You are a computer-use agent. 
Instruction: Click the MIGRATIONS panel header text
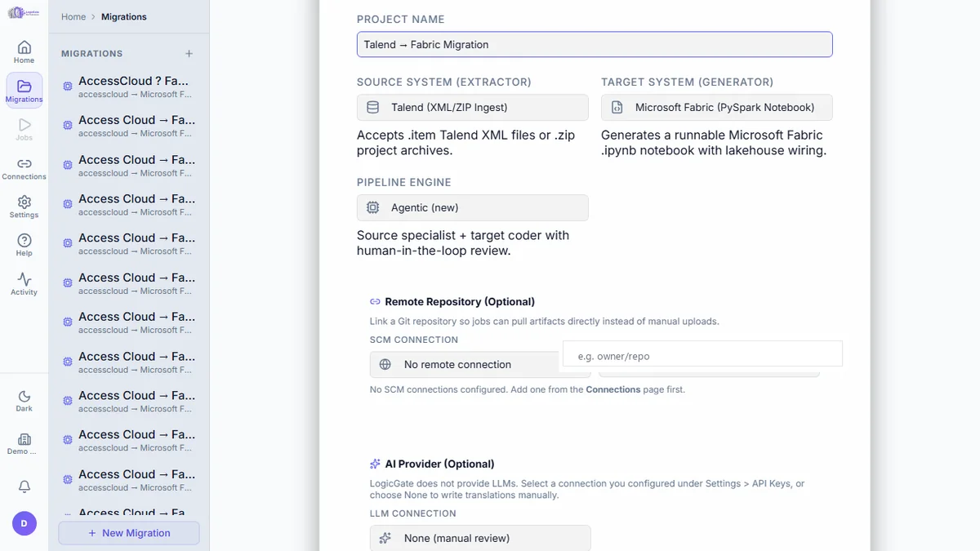pyautogui.click(x=91, y=53)
